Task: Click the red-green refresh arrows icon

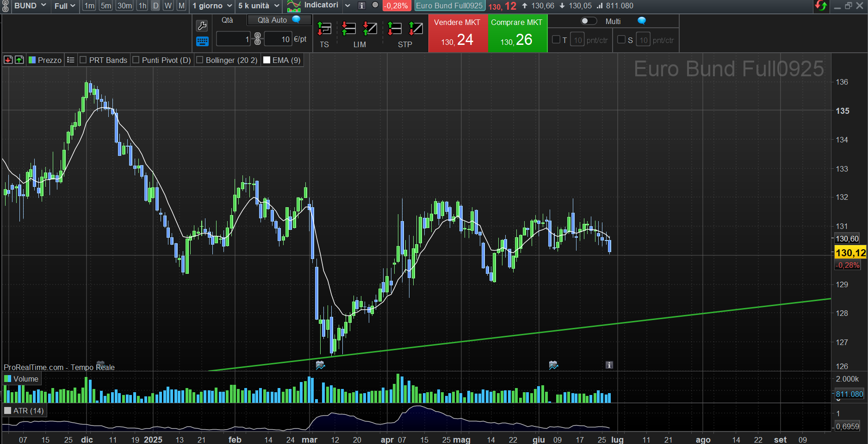Action: pyautogui.click(x=821, y=6)
